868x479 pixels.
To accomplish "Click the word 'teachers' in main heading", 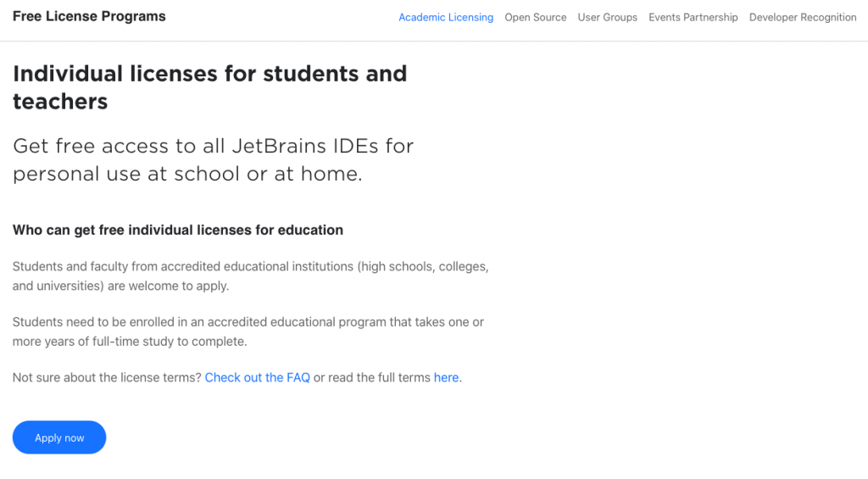I will (x=60, y=102).
